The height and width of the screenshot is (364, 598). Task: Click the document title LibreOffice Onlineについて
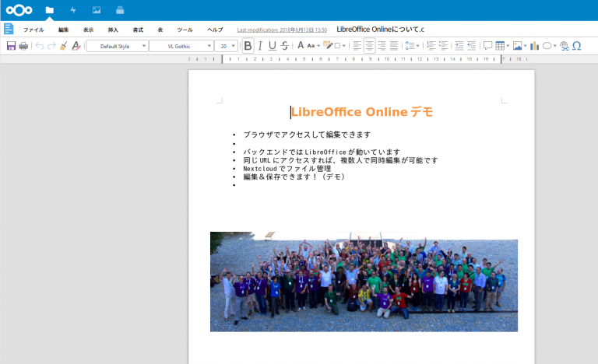coord(380,30)
